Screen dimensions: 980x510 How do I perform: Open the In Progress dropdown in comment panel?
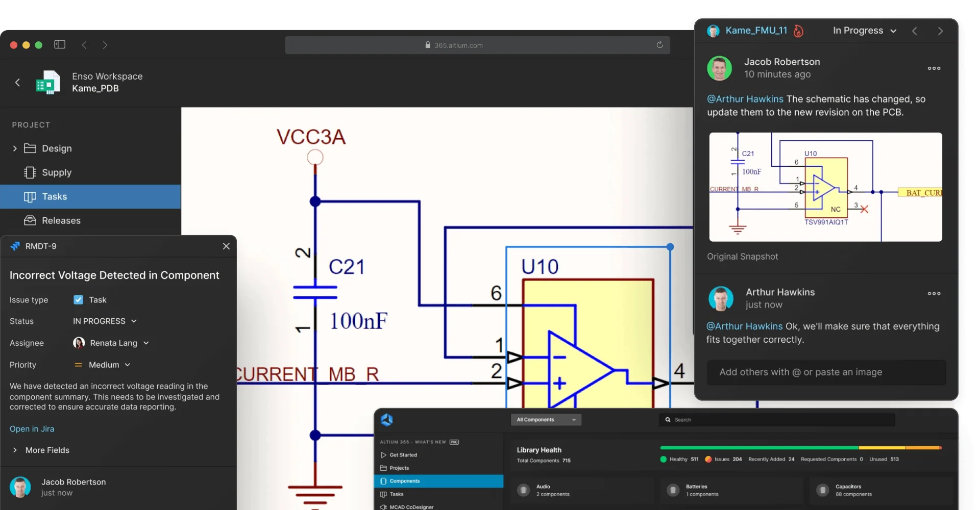pyautogui.click(x=865, y=31)
